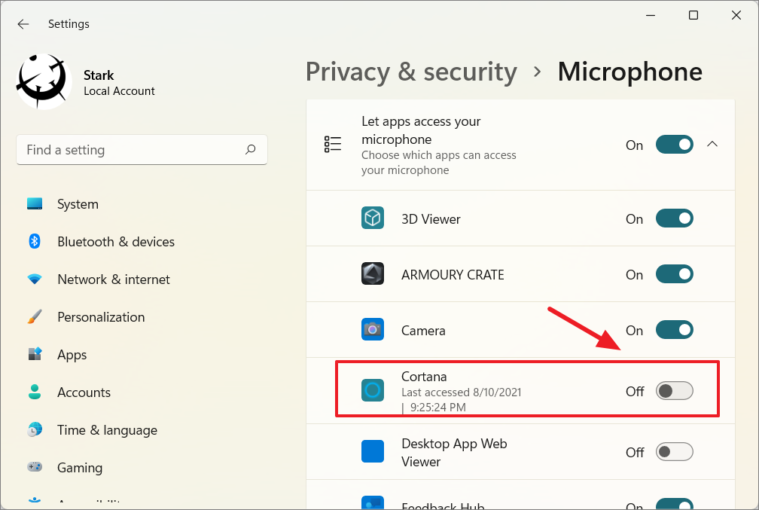Go to Gaming settings
Screen dimensions: 759x510
click(80, 467)
